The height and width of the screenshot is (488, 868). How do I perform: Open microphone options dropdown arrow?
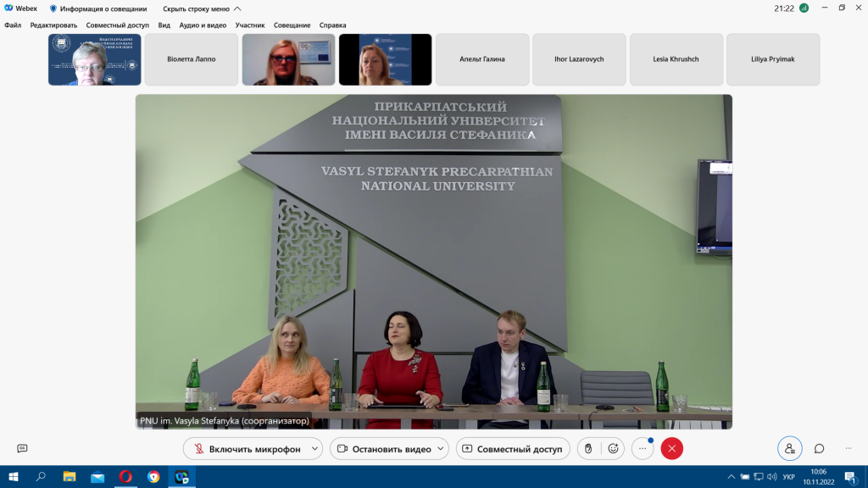315,449
